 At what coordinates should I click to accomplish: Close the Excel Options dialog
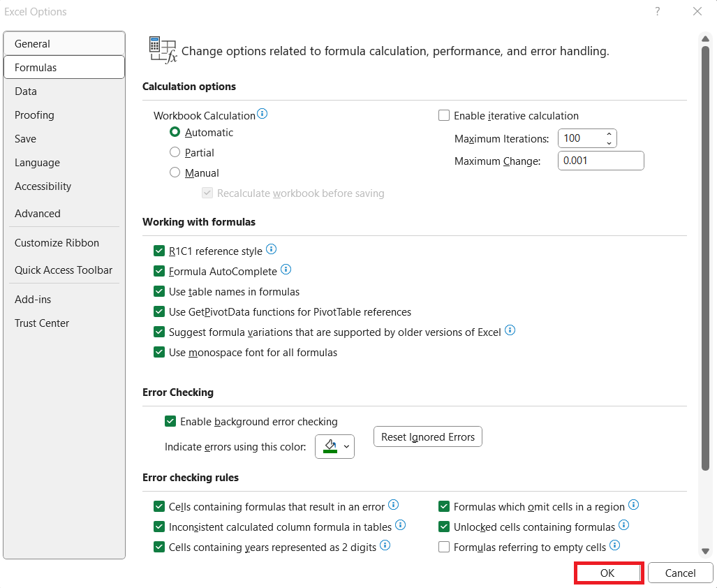(x=697, y=11)
